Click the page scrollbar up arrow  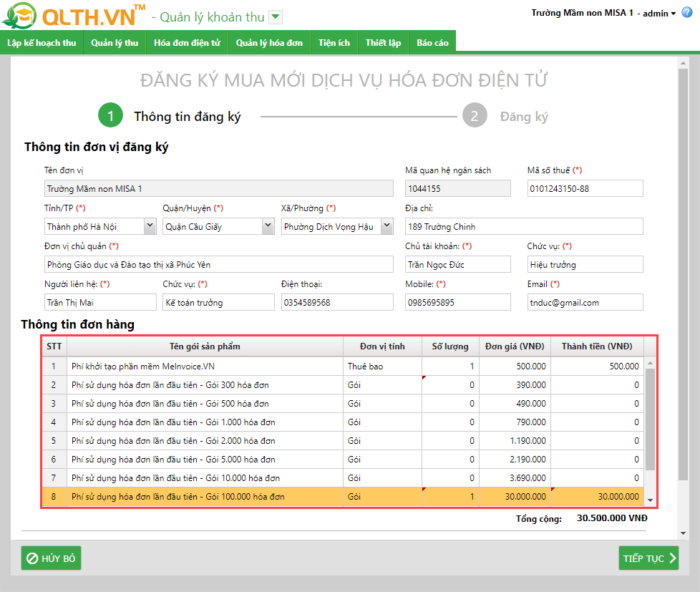[683, 64]
